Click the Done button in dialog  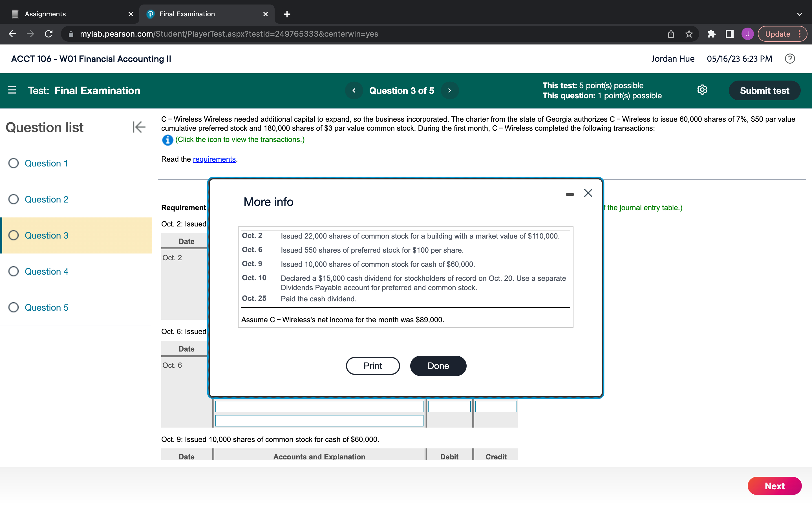click(x=438, y=366)
